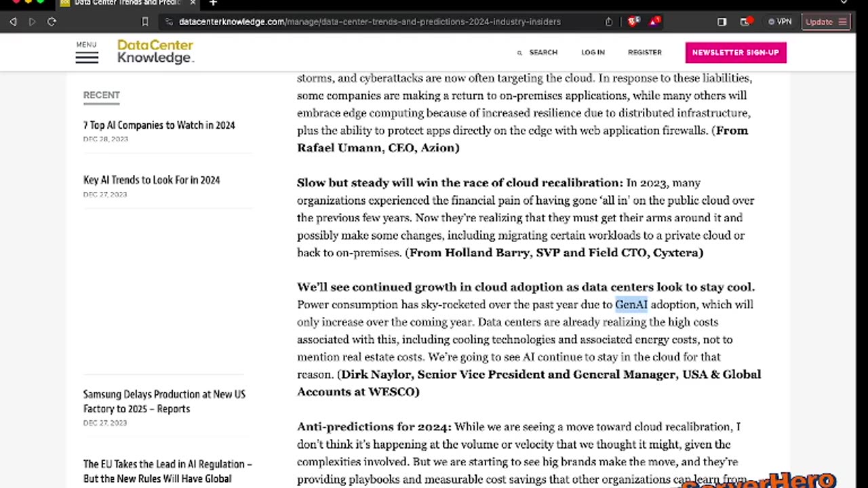Open 'Samsung Delays Production at New US Factory' article
The height and width of the screenshot is (488, 868).
tap(164, 401)
